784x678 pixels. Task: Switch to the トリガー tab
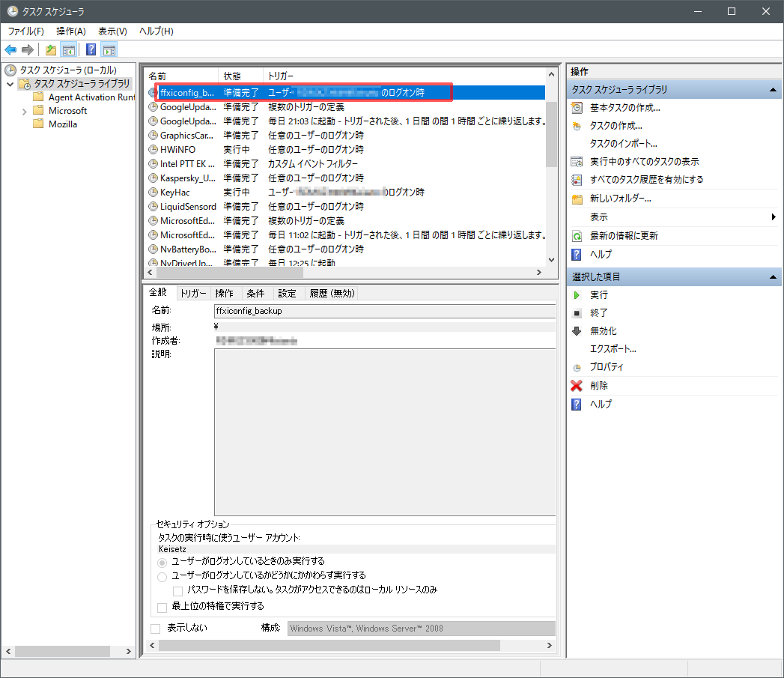click(193, 293)
